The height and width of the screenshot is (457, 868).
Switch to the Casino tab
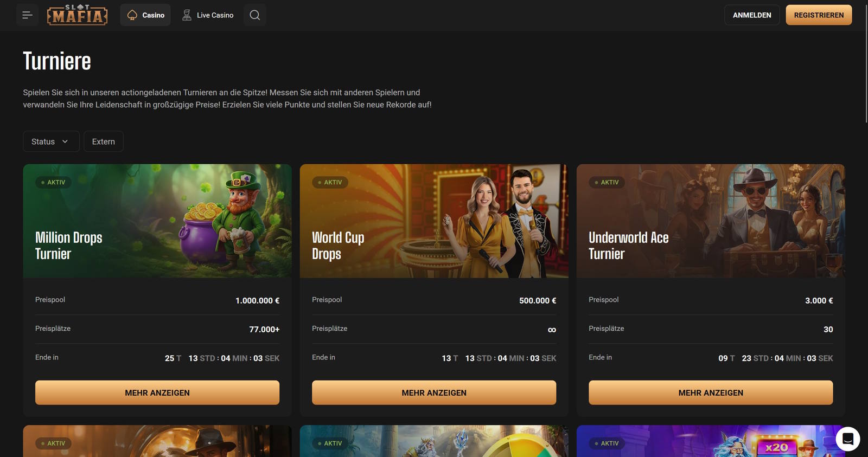pyautogui.click(x=145, y=15)
